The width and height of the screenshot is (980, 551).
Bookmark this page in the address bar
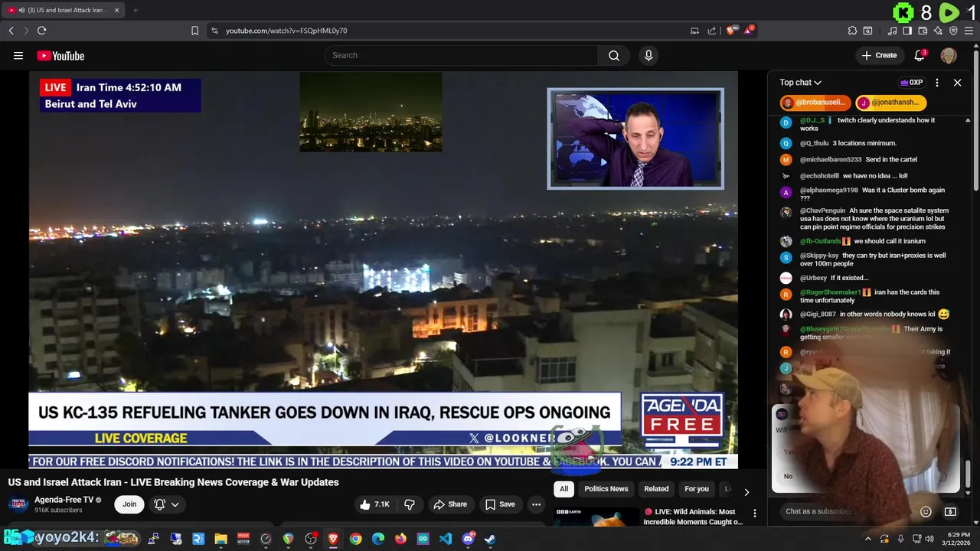point(194,31)
